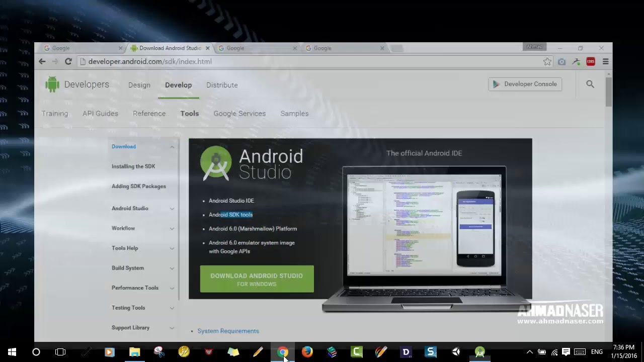Open the dark D app on the taskbar
Image resolution: width=644 pixels, height=362 pixels.
[x=406, y=352]
